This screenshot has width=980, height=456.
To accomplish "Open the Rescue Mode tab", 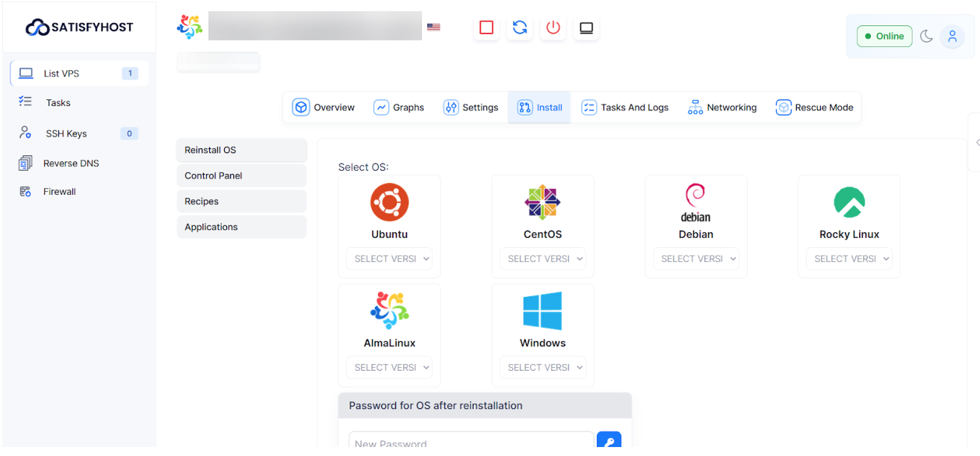I will click(x=814, y=107).
